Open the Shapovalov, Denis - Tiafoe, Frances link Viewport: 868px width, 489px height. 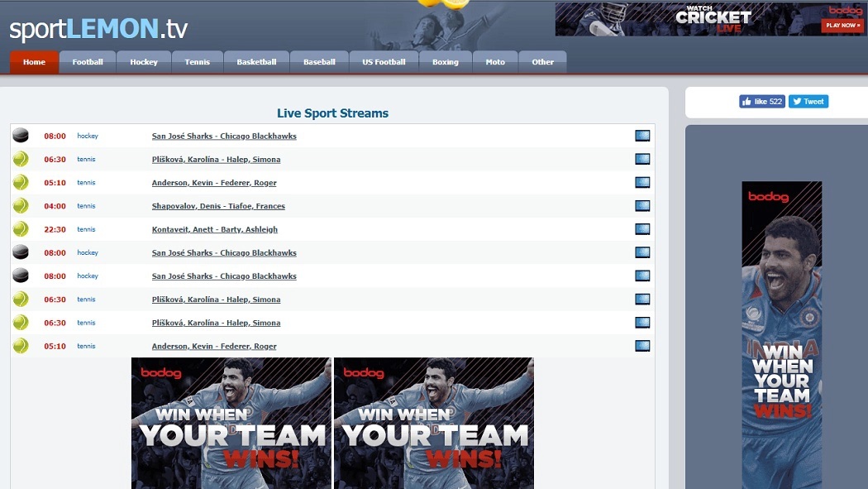[218, 206]
